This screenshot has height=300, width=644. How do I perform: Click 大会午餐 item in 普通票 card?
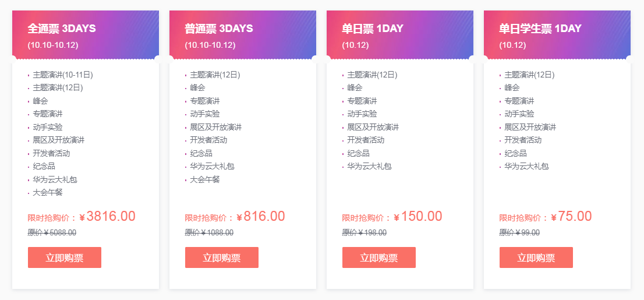tap(205, 179)
